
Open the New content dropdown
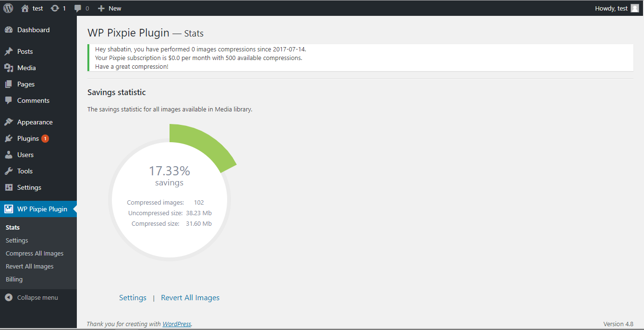pyautogui.click(x=109, y=8)
